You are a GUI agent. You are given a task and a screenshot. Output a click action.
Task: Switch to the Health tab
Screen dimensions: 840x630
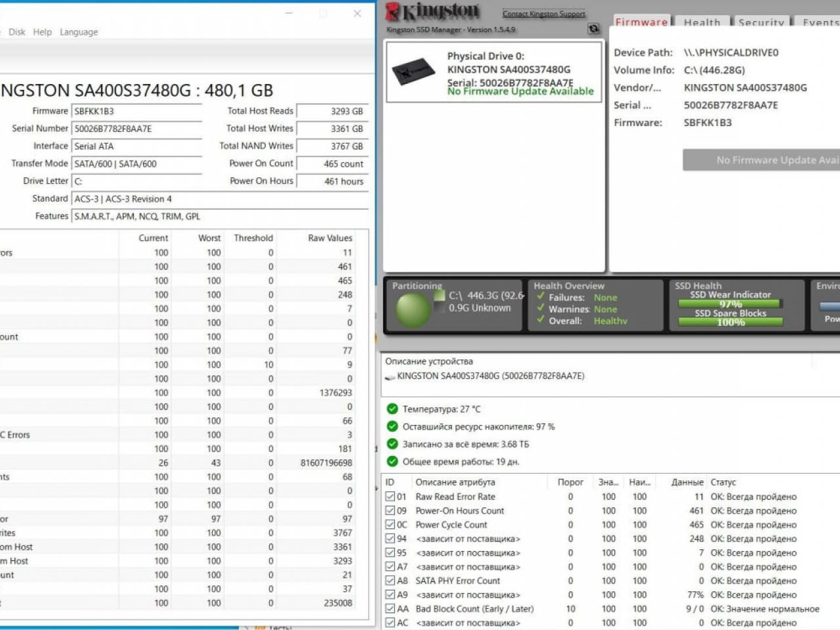(x=702, y=22)
